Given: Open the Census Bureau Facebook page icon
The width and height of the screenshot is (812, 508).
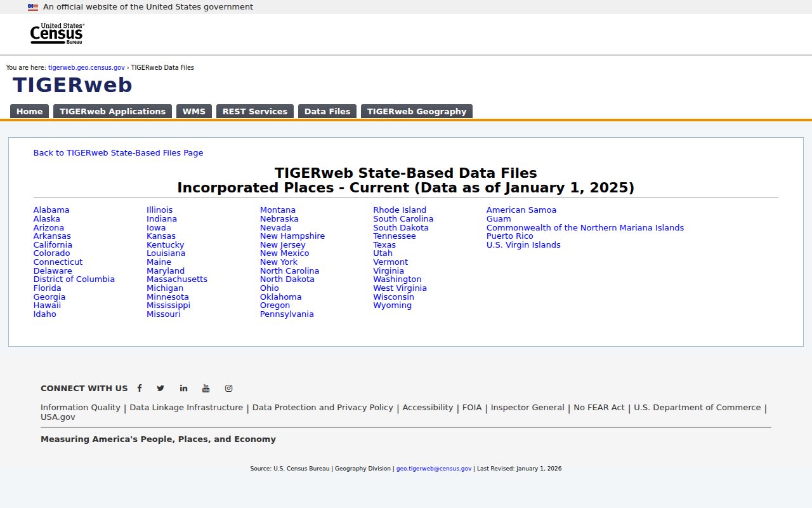Looking at the screenshot, I should 140,388.
